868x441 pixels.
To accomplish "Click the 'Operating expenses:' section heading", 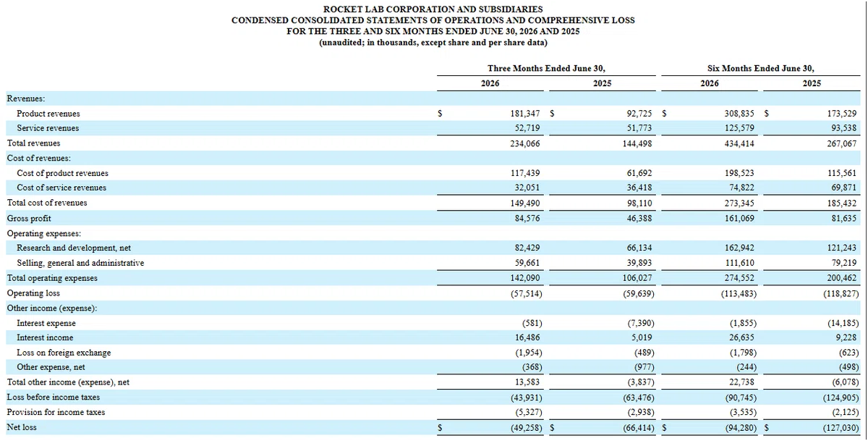I will point(43,233).
